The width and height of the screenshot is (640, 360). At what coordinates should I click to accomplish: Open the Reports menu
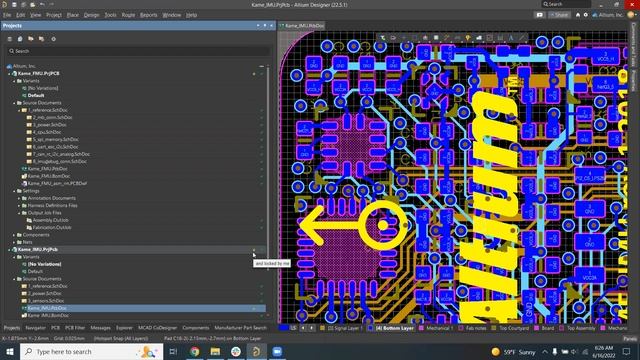(149, 15)
